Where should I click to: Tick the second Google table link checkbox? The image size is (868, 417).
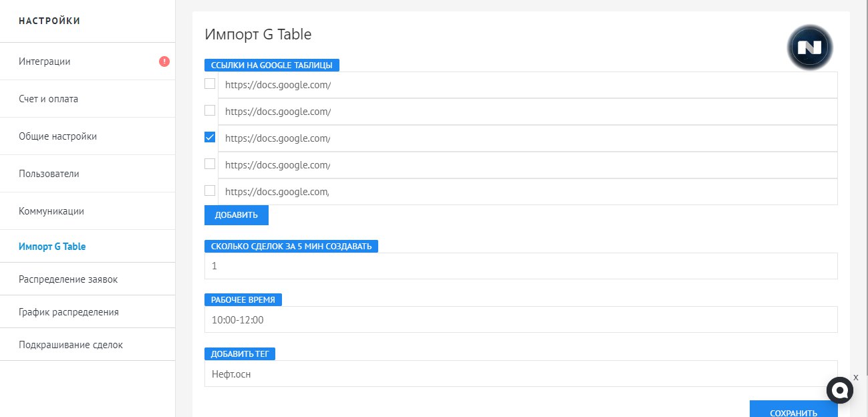(210, 110)
